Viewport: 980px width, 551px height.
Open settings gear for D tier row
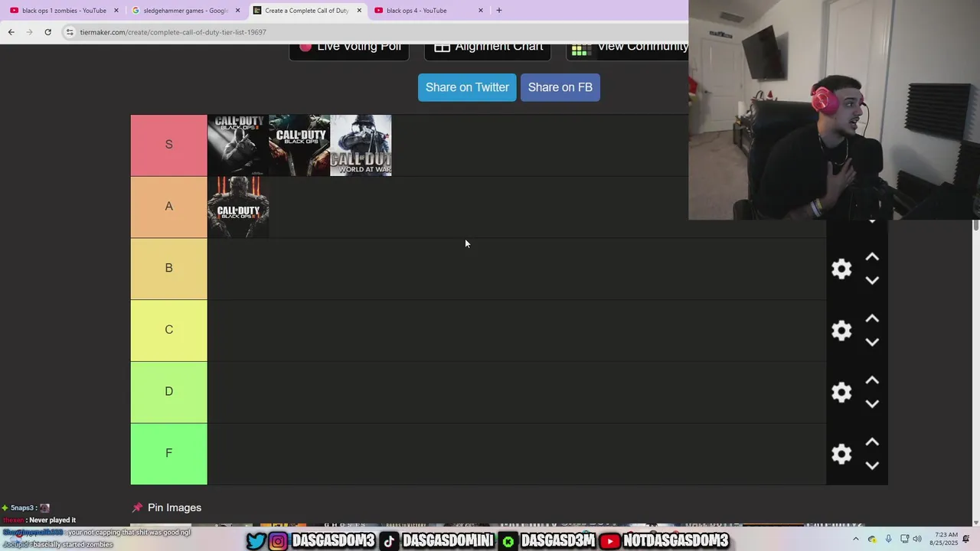pyautogui.click(x=841, y=393)
